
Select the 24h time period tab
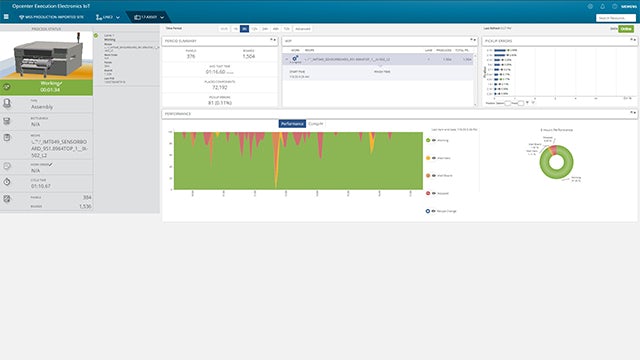tap(265, 29)
